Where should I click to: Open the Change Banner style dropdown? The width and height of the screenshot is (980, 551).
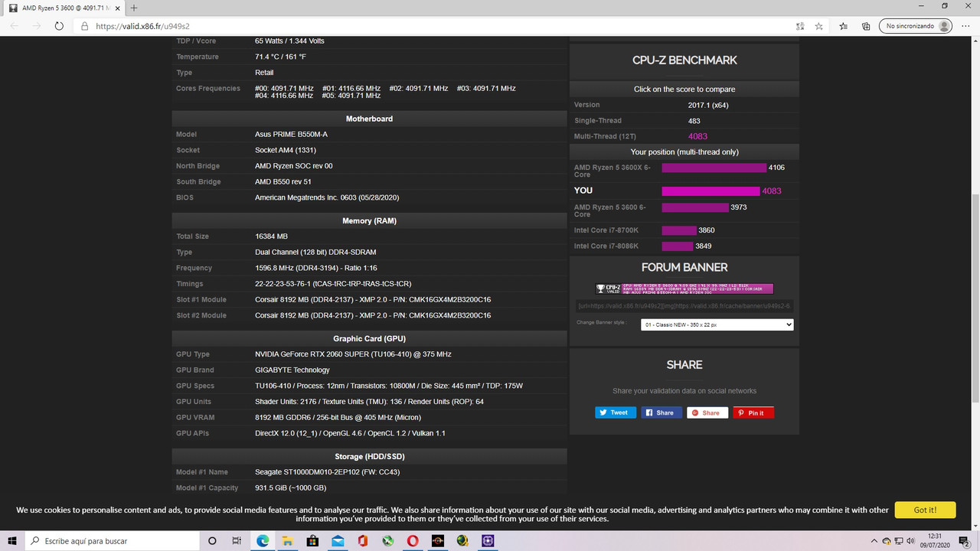click(717, 324)
